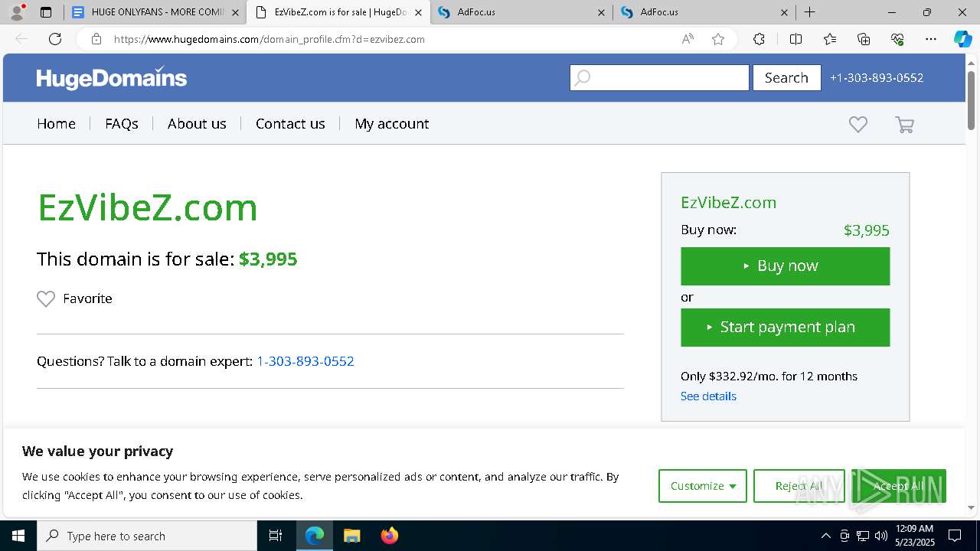Expand the Customize cookie dropdown
980x551 pixels.
pyautogui.click(x=703, y=486)
